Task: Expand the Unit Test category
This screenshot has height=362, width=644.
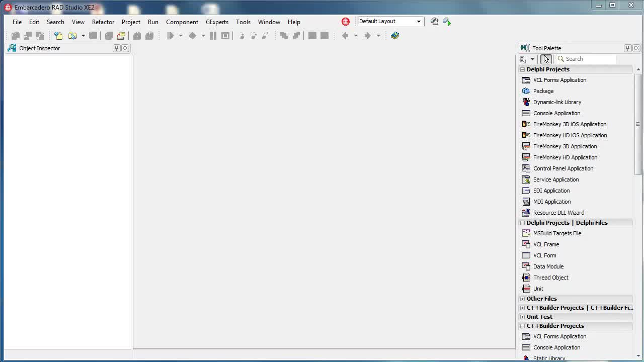Action: point(522,317)
